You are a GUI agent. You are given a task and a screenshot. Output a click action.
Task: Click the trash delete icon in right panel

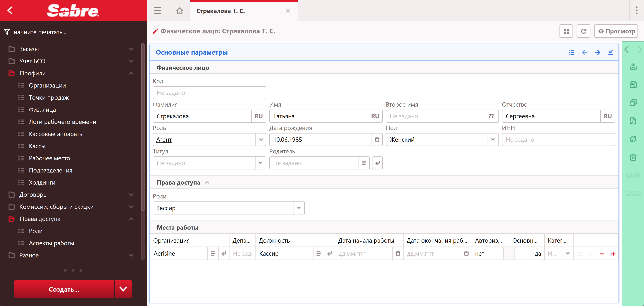(633, 157)
